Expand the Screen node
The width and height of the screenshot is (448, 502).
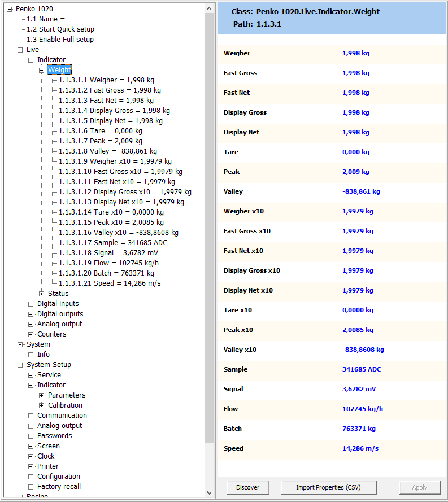click(x=31, y=446)
